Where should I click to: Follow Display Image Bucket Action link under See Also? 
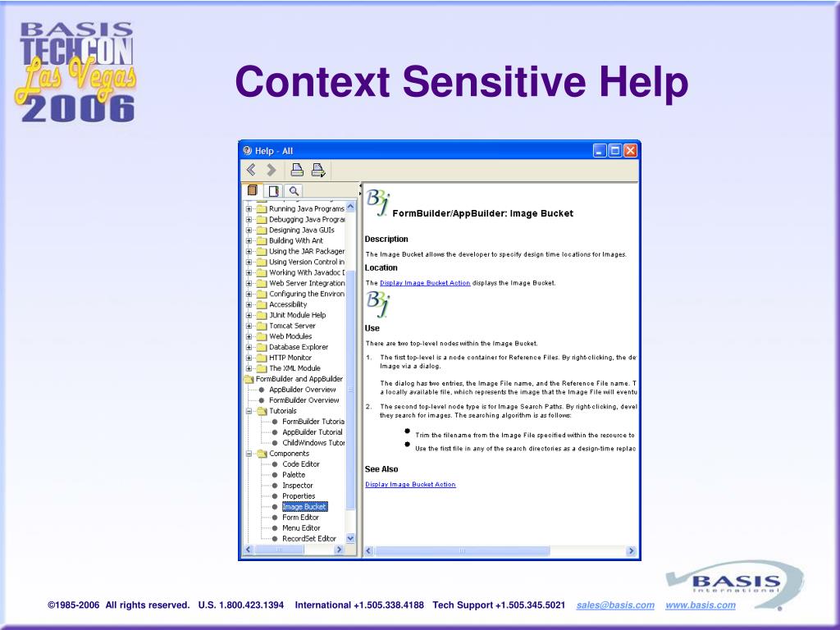point(410,484)
